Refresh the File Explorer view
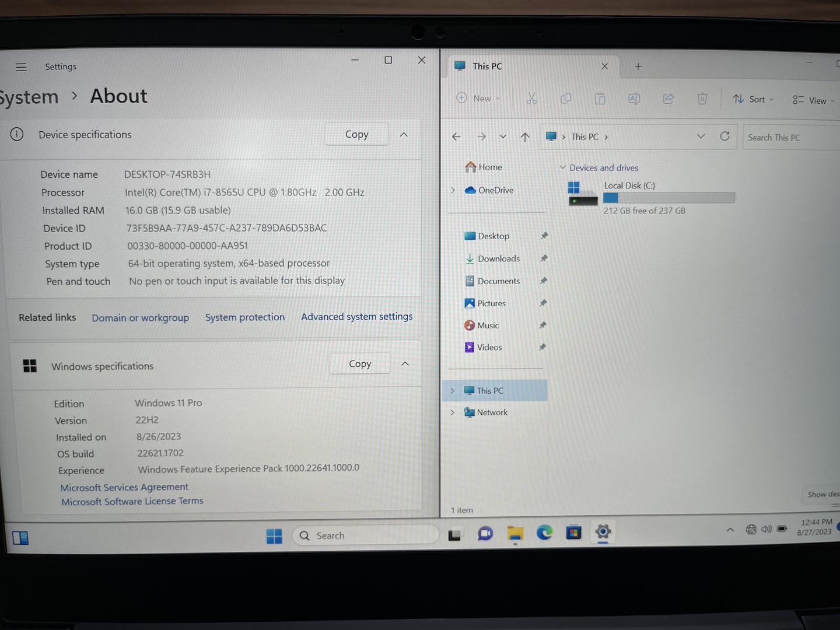Viewport: 840px width, 630px height. click(725, 136)
